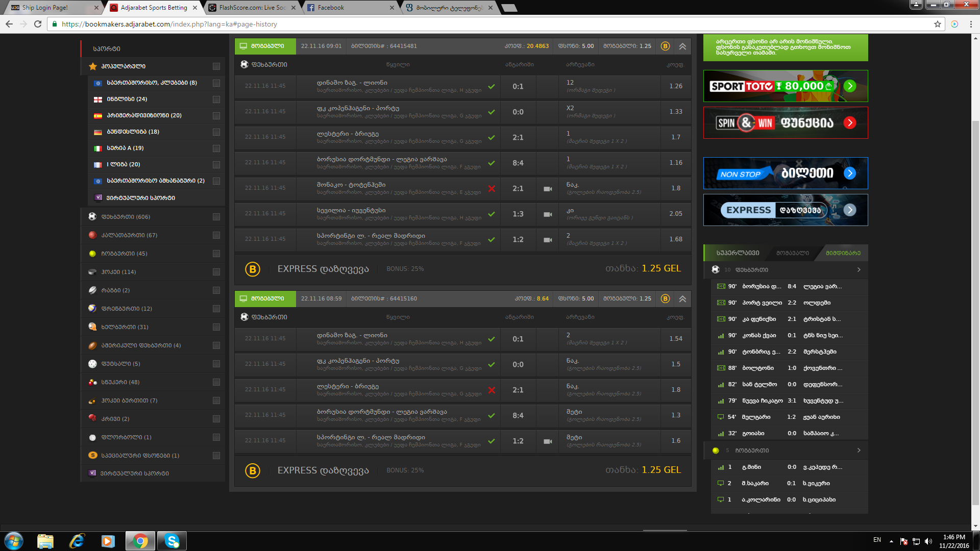Collapse ticket 64415160 with double chevron
Screen dimensions: 980x551
click(x=682, y=298)
